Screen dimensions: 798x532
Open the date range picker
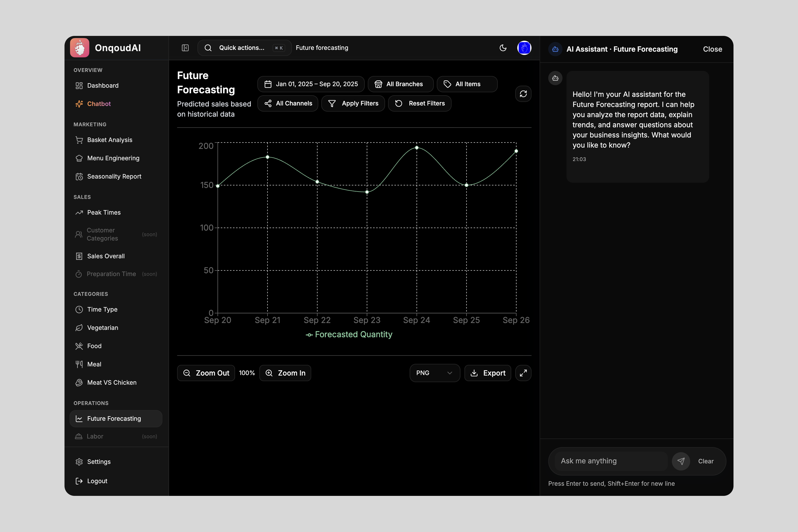311,84
